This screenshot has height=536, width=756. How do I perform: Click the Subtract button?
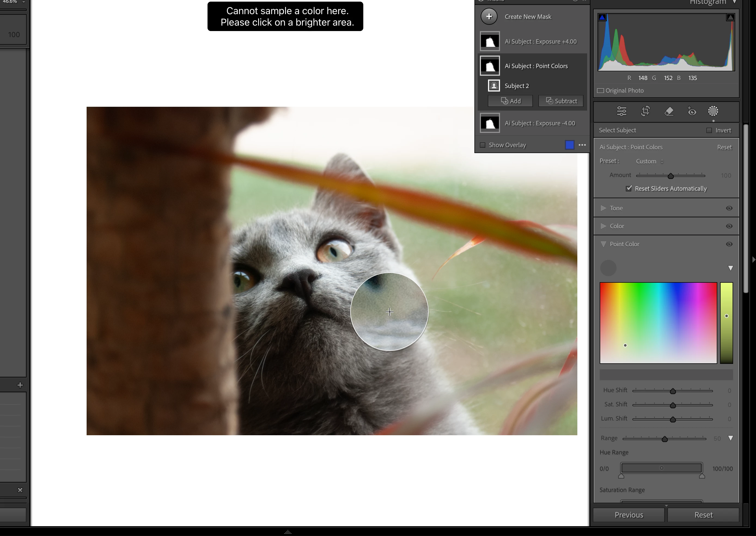click(561, 101)
